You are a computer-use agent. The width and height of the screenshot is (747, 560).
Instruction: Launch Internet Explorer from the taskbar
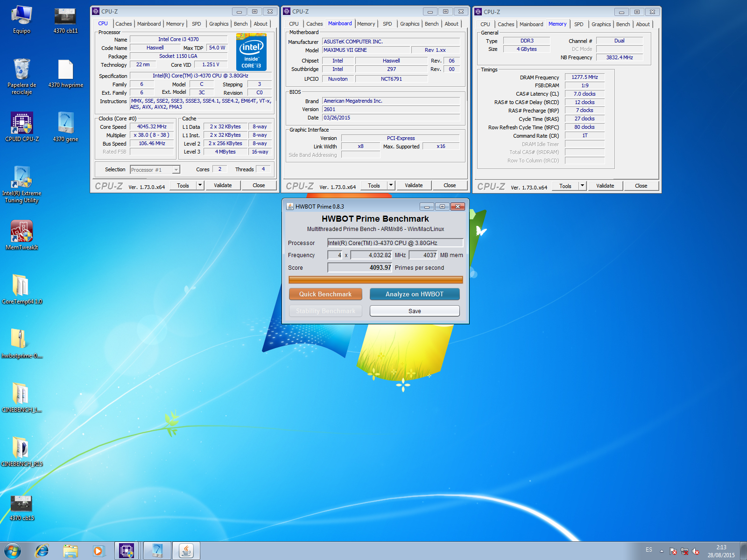[42, 551]
